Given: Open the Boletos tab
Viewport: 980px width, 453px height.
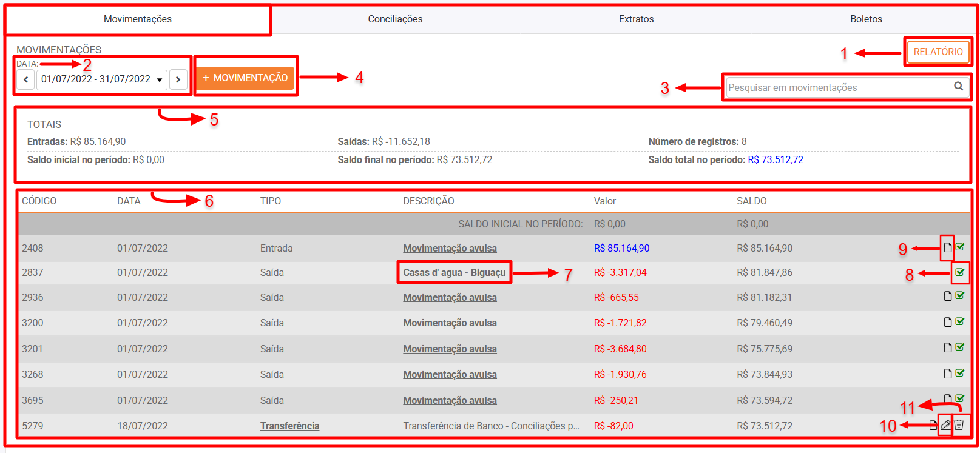Looking at the screenshot, I should (866, 19).
